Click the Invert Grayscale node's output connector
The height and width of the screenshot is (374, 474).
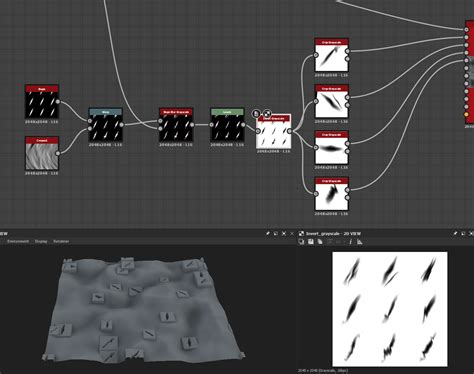289,131
